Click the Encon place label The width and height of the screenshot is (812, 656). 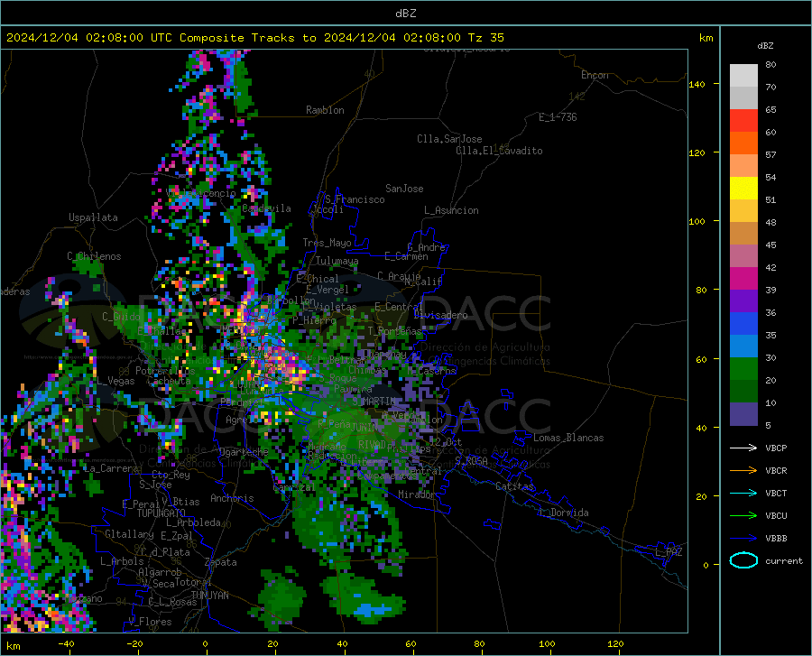(x=595, y=75)
